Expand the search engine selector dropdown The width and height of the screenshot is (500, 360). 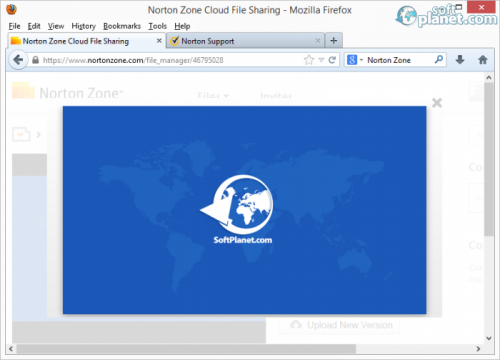point(355,60)
